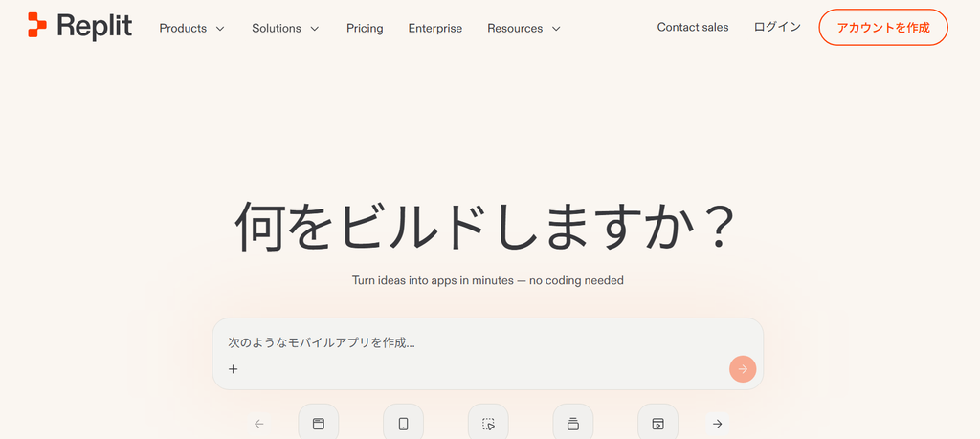This screenshot has width=980, height=439.
Task: Expand the Resources dropdown menu
Action: click(x=524, y=28)
